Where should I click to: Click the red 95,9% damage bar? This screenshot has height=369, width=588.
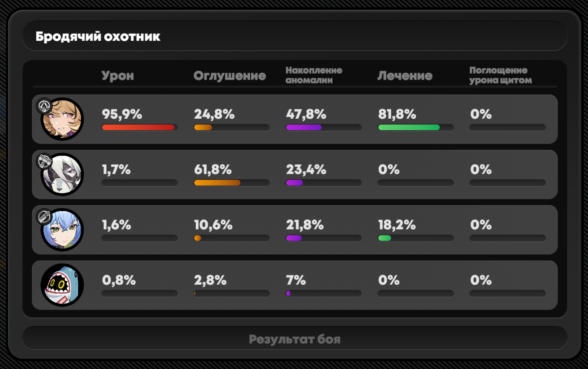138,127
